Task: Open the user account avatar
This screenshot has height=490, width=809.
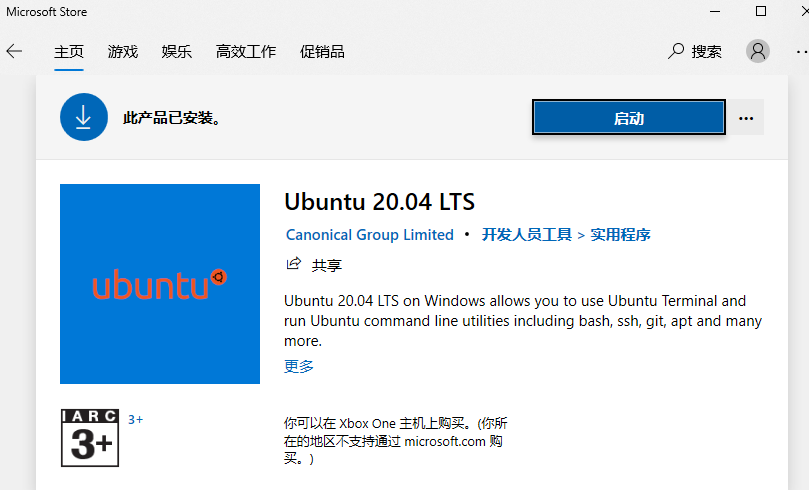Action: 758,51
